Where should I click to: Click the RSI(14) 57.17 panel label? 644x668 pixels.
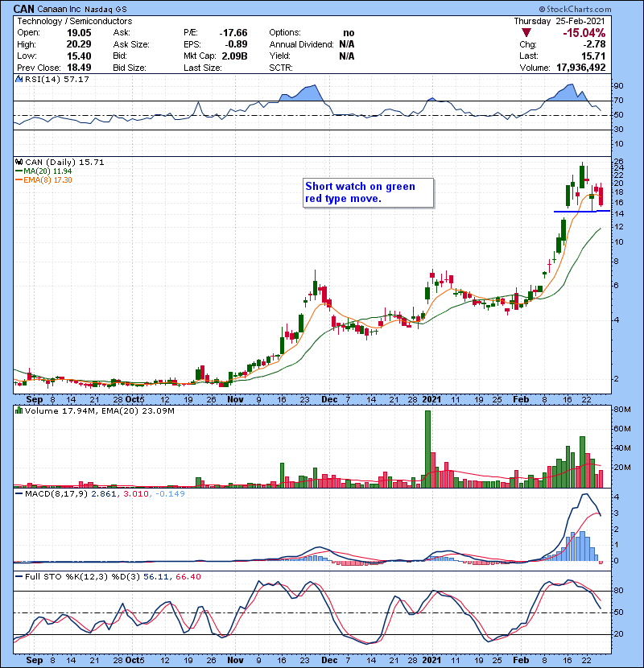tap(57, 79)
